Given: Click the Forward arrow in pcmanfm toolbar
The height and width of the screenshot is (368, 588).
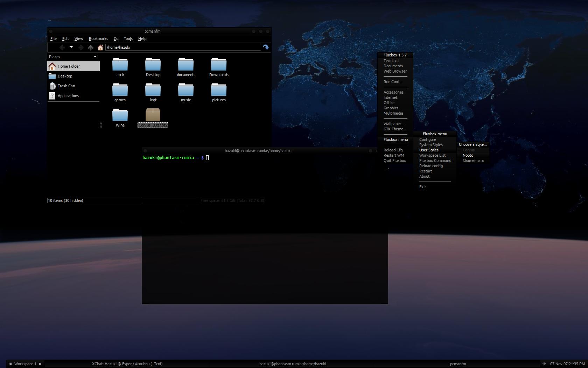Looking at the screenshot, I should 81,47.
